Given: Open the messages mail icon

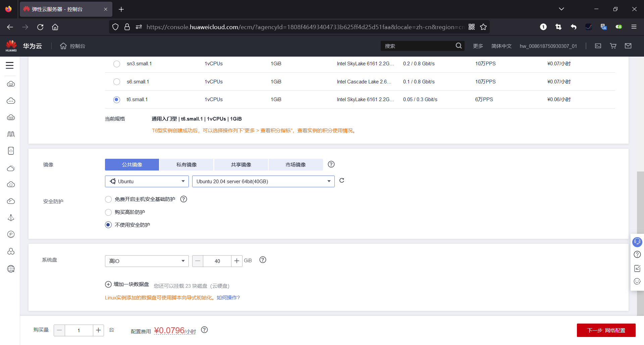Looking at the screenshot, I should point(628,46).
